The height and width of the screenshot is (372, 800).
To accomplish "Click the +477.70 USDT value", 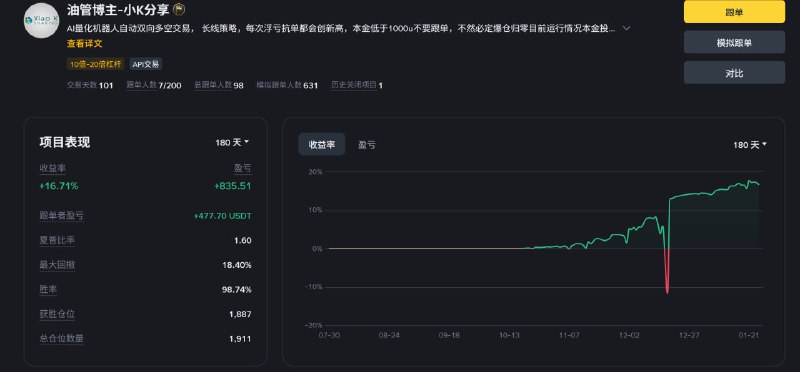I will [x=222, y=216].
